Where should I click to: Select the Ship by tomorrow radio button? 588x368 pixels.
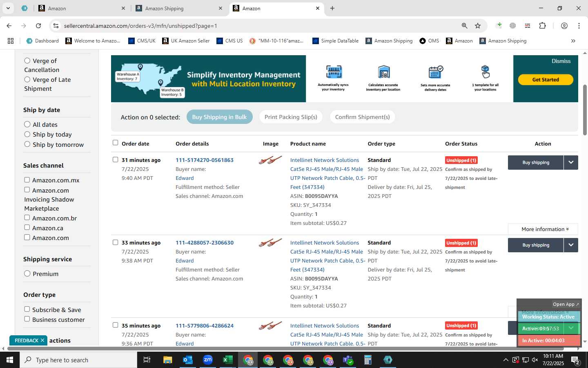(27, 144)
